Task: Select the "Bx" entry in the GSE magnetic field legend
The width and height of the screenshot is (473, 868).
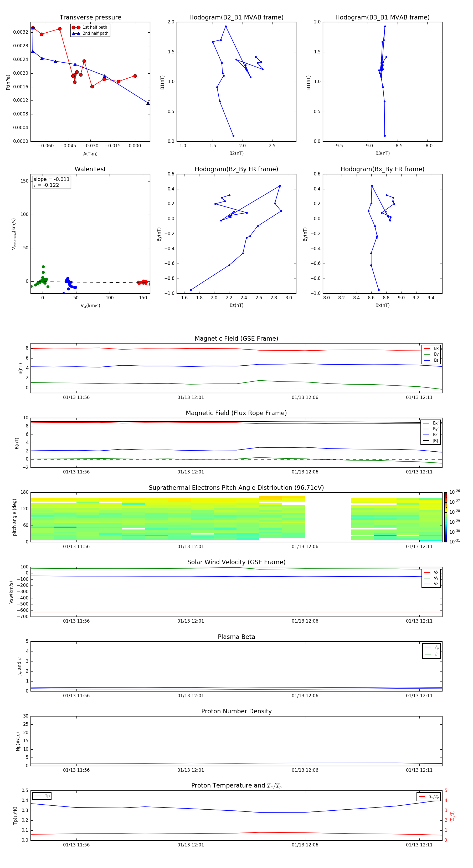Action: pyautogui.click(x=431, y=349)
